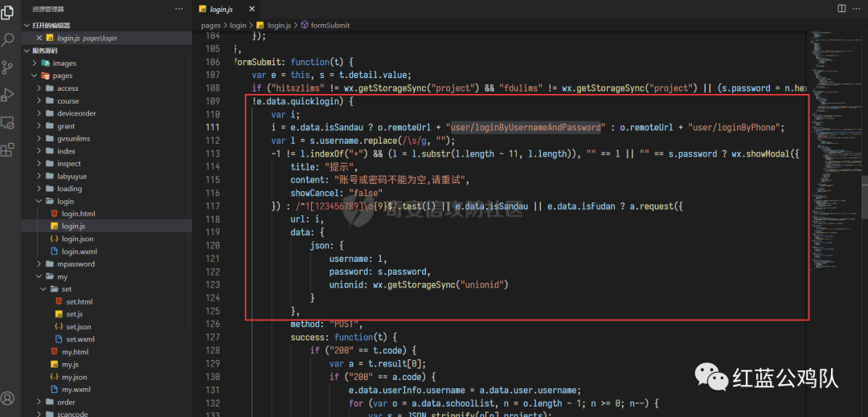This screenshot has height=417, width=868.
Task: Expand the loading folder
Action: pyautogui.click(x=69, y=189)
